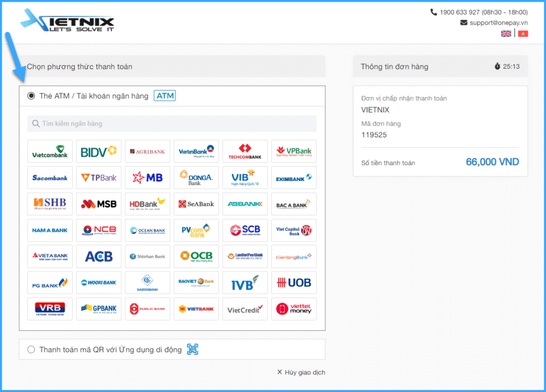Select Viettel Money tile
Image resolution: width=546 pixels, height=392 pixels.
click(x=294, y=309)
